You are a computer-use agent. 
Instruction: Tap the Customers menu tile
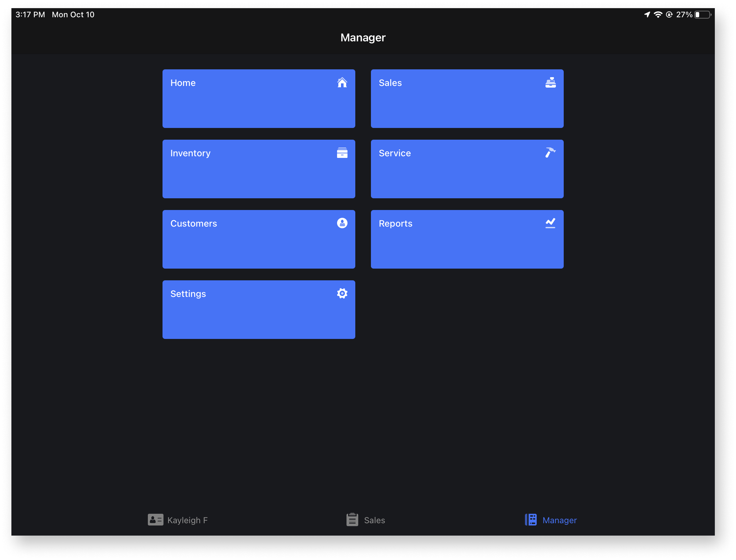click(259, 239)
